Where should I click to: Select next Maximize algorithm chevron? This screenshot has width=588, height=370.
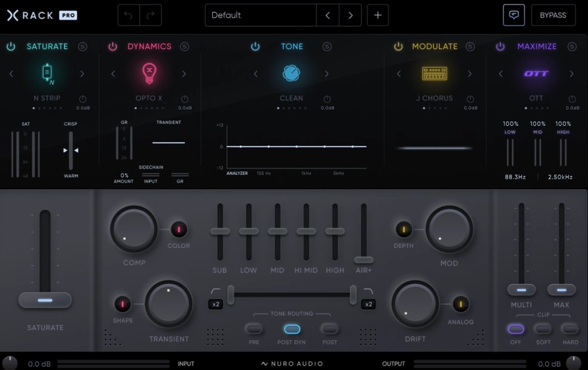(571, 74)
